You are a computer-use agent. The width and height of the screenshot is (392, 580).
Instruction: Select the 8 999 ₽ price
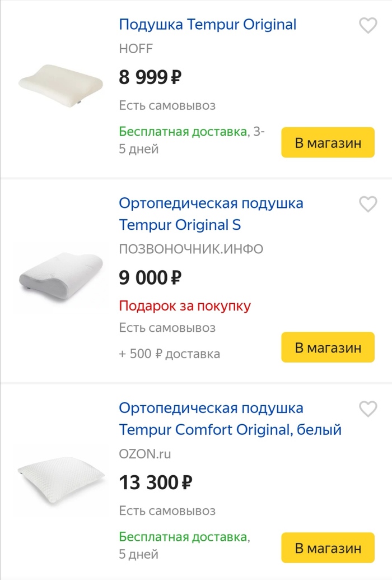pyautogui.click(x=150, y=77)
